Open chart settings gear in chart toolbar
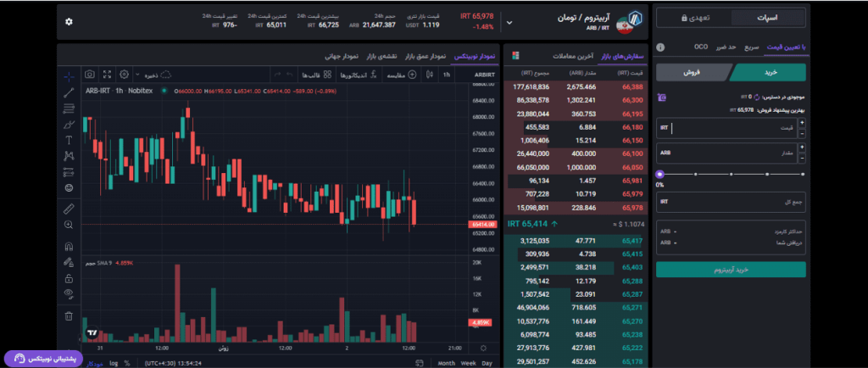The width and height of the screenshot is (868, 368). (125, 74)
